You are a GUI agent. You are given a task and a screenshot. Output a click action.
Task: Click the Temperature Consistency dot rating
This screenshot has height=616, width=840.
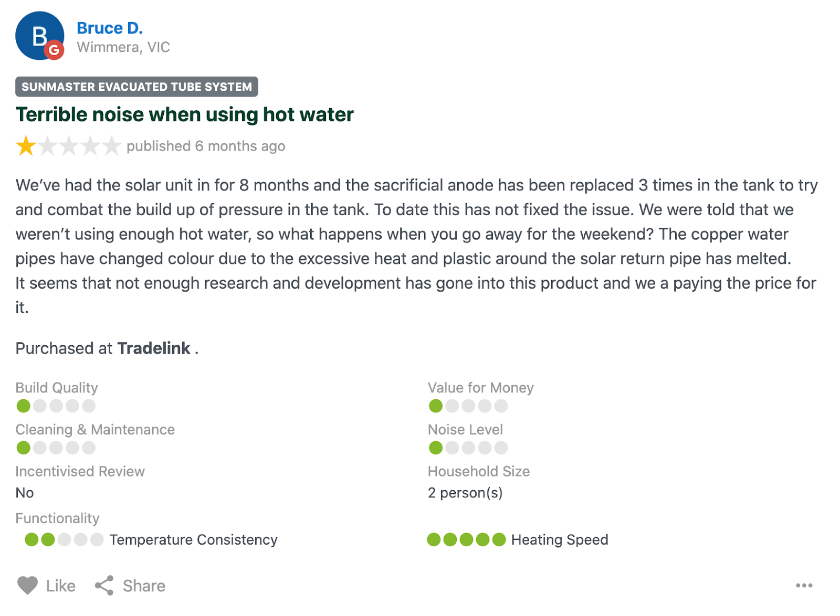tap(64, 539)
